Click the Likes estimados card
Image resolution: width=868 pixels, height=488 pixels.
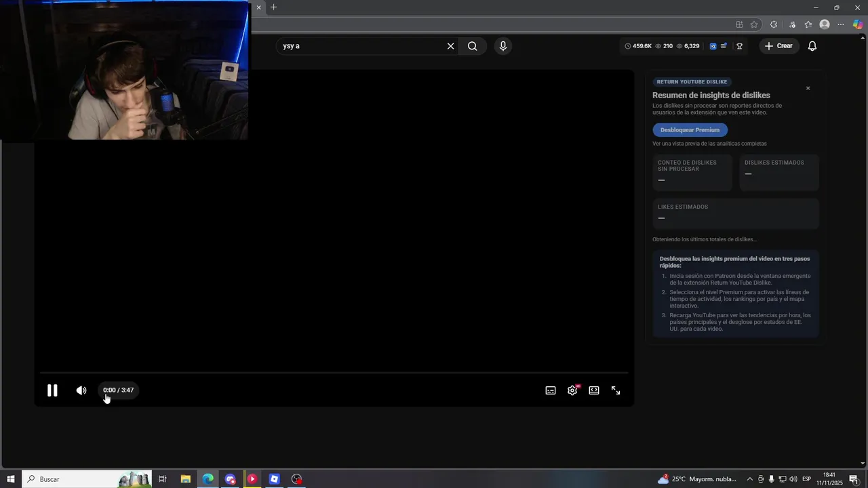735,213
